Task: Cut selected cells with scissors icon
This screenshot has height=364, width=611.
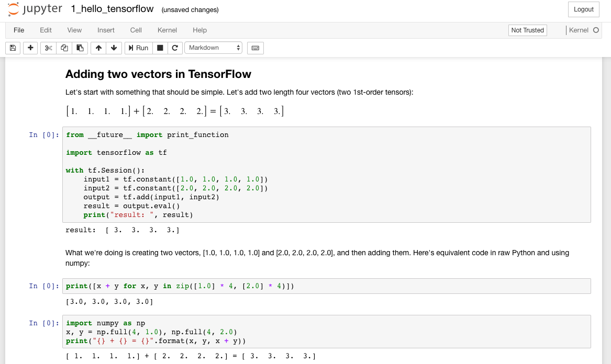Action: pyautogui.click(x=48, y=48)
